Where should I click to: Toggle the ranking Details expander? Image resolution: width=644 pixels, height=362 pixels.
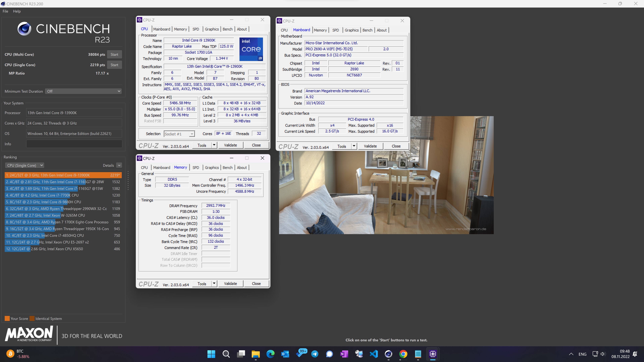point(119,165)
